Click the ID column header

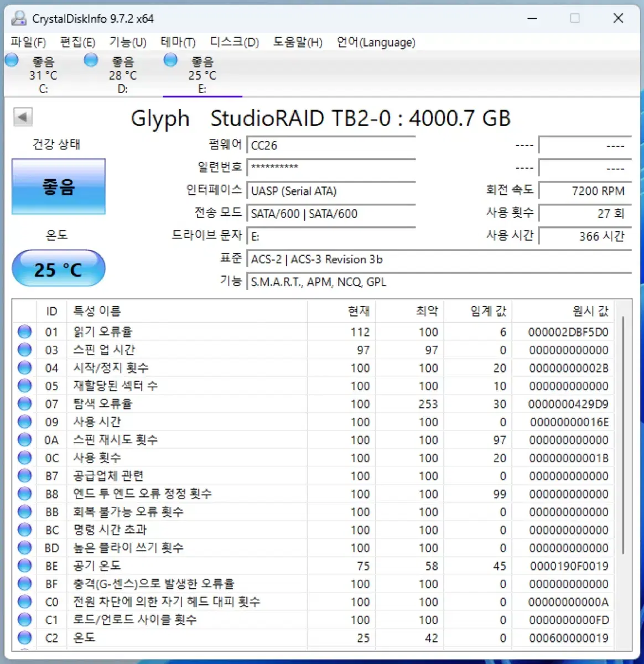(x=51, y=311)
